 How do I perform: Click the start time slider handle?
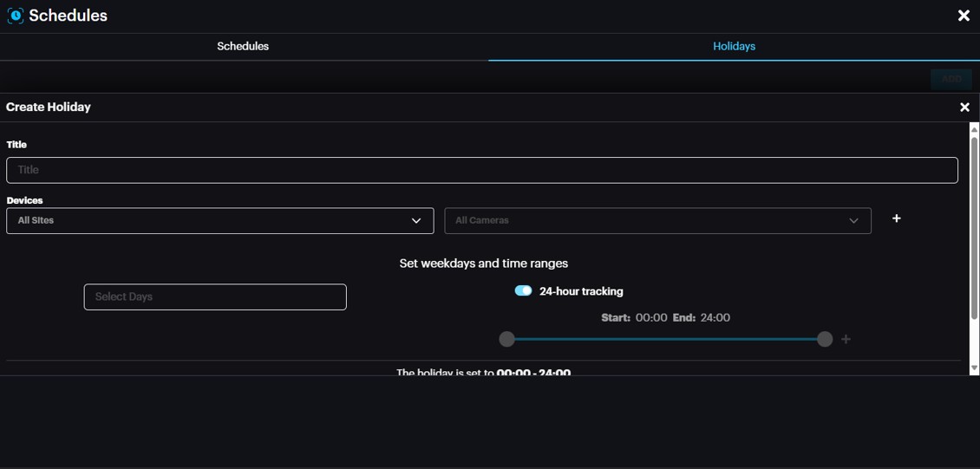click(x=507, y=339)
